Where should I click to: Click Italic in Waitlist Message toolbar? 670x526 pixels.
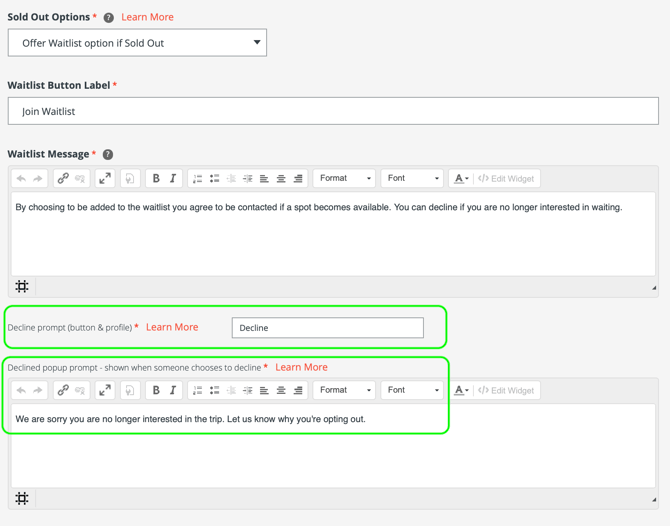point(173,179)
